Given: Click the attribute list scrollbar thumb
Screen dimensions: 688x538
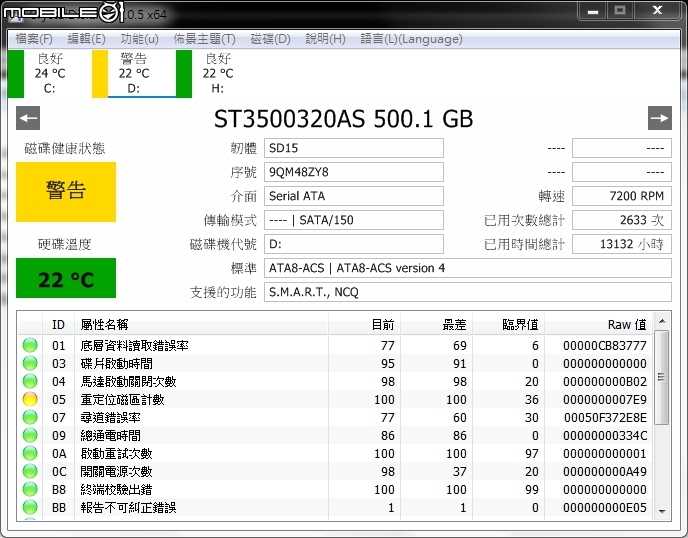Looking at the screenshot, I should tap(662, 377).
